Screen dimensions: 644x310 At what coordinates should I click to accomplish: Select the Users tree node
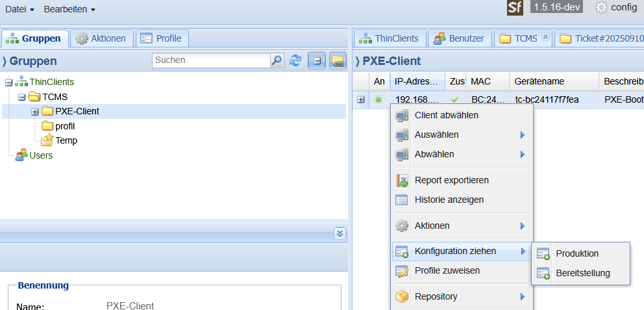click(x=41, y=155)
